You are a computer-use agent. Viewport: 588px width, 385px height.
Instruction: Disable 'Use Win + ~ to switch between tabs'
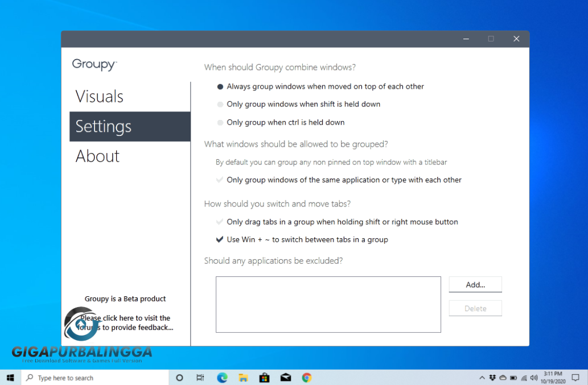pyautogui.click(x=219, y=239)
